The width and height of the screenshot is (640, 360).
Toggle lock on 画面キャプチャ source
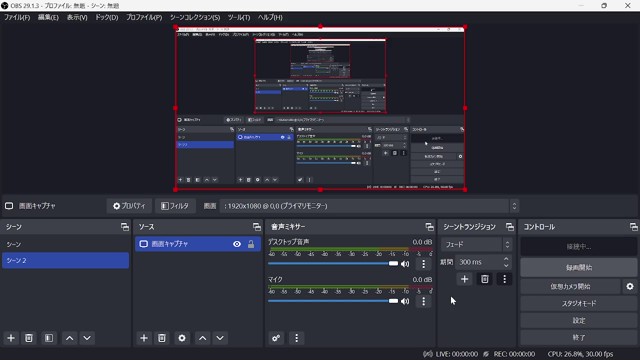251,244
